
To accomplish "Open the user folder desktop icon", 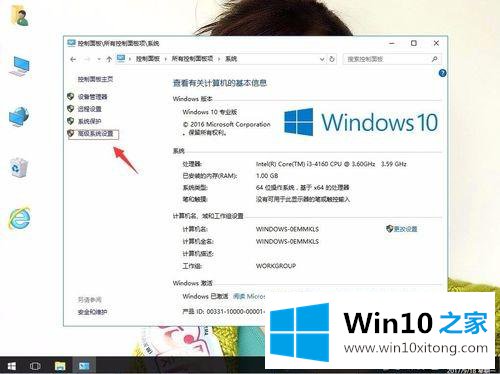I will [20, 16].
